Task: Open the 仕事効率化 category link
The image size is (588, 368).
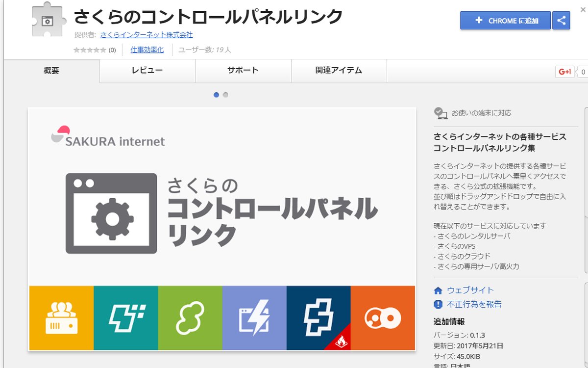Action: pos(147,50)
